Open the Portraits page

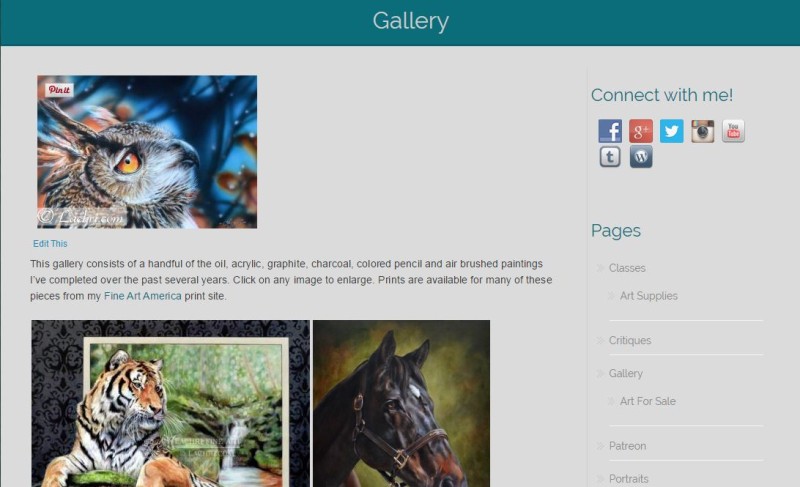pyautogui.click(x=629, y=479)
